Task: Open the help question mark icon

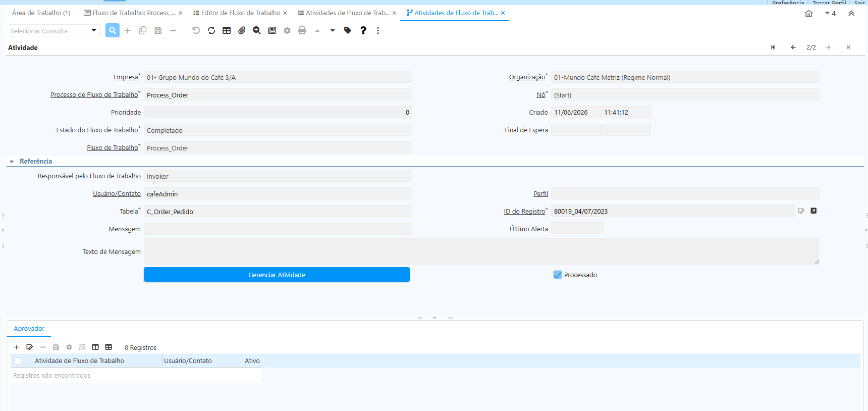Action: (363, 31)
